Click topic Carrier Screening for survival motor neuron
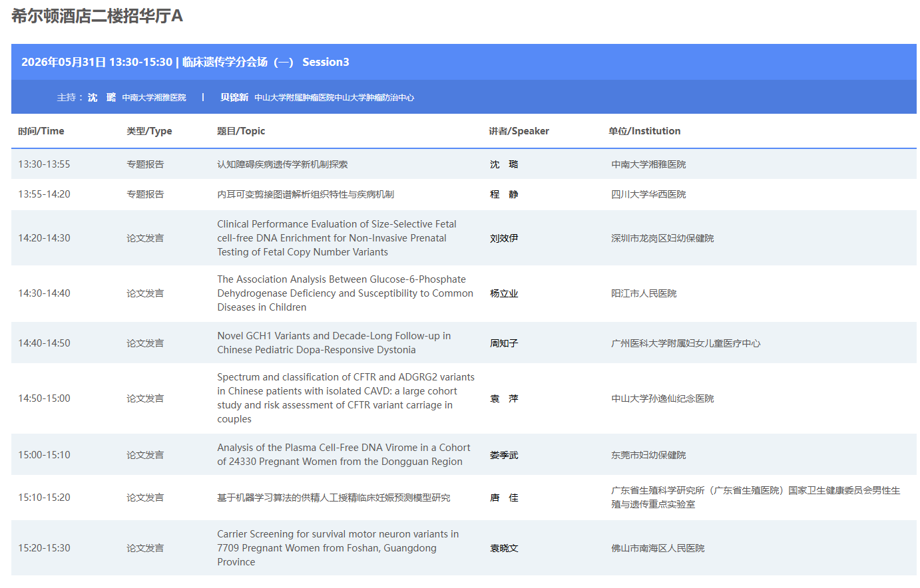Image resolution: width=920 pixels, height=588 pixels. [338, 548]
